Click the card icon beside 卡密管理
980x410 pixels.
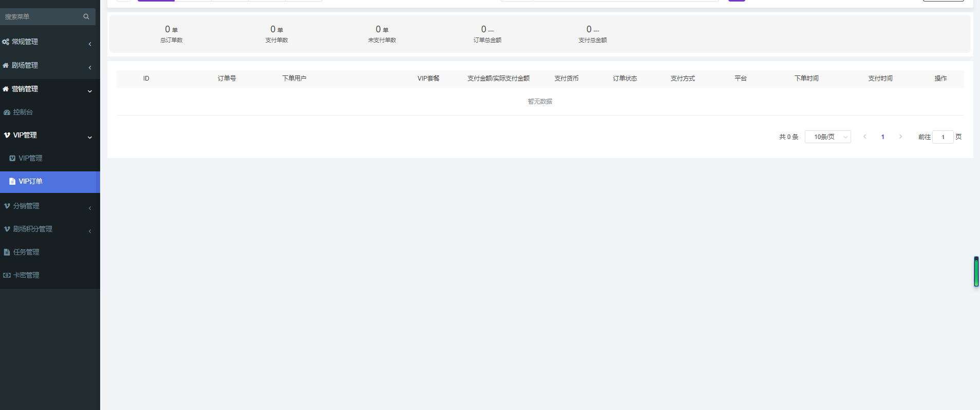[x=7, y=276]
